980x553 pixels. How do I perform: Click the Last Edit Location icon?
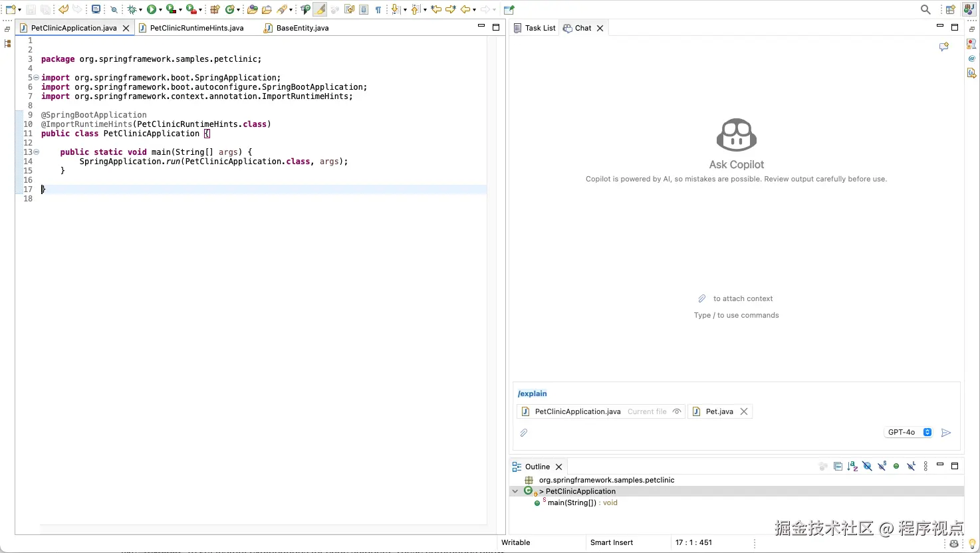436,9
